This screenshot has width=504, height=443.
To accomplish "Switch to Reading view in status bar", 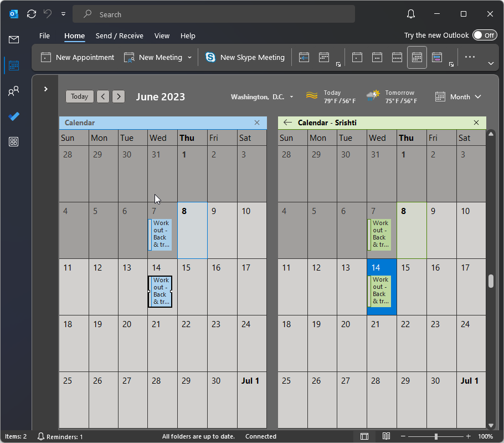I will coord(386,436).
